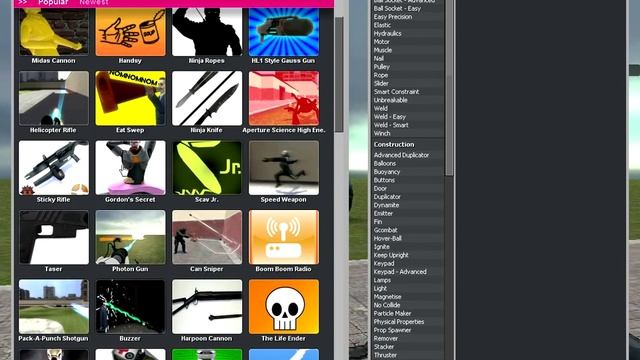Open the Advanced Duplicator tool
This screenshot has height=360, width=640.
click(x=401, y=155)
